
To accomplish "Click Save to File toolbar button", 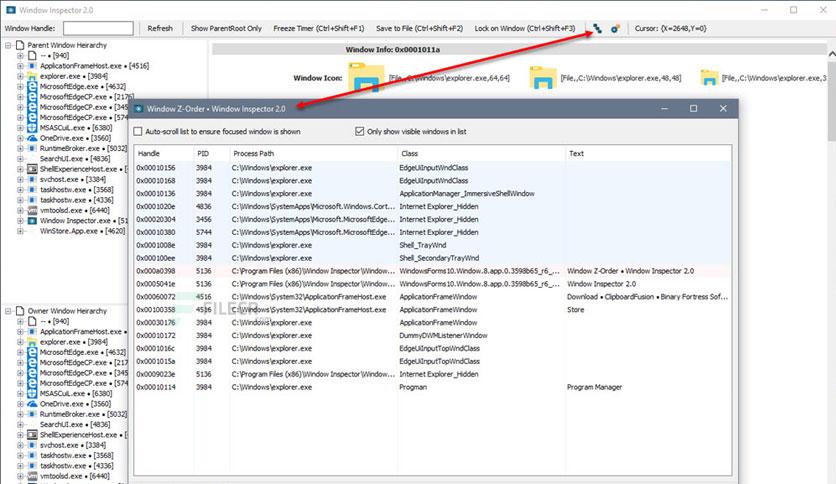I will coord(420,28).
